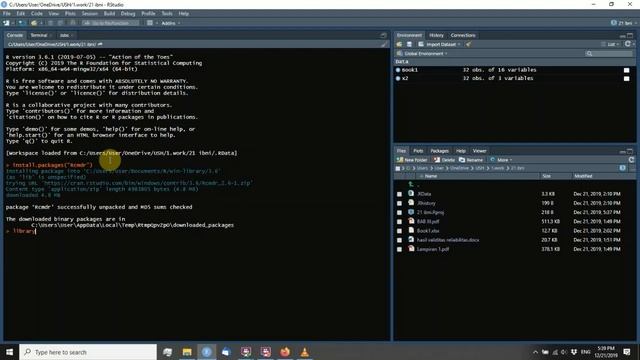
Task: Check the Book1.xlsx checkbox
Action: (400, 231)
